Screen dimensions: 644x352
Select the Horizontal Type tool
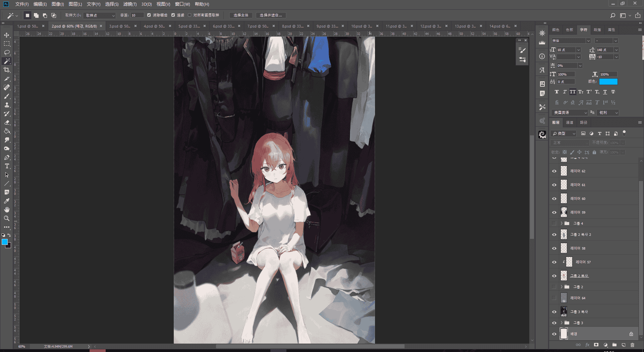click(x=7, y=166)
